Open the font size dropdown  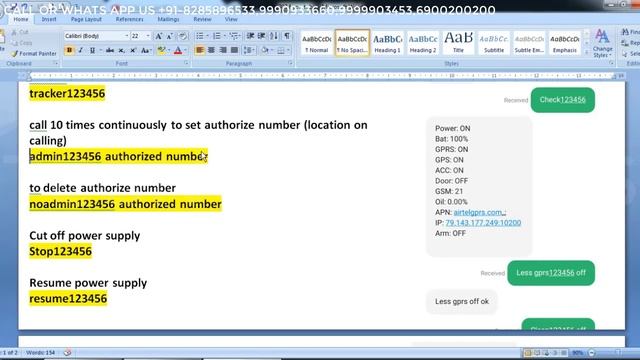coord(148,36)
